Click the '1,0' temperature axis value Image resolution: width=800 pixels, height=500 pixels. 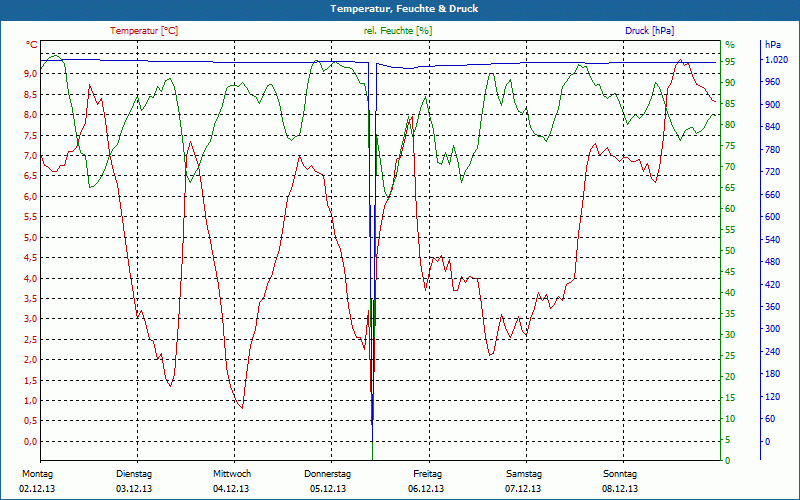pos(31,401)
